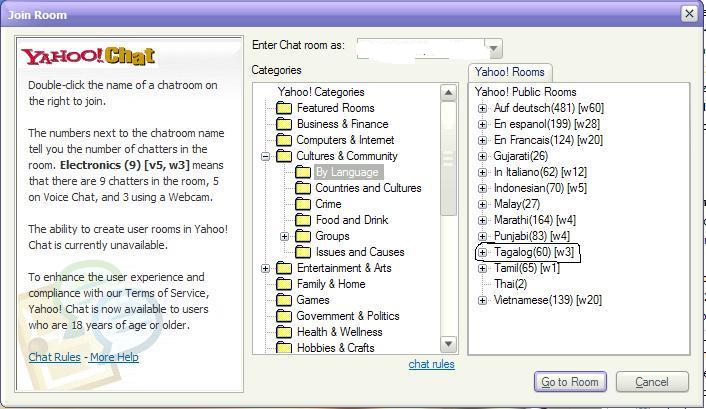Click the categories scrollbar down arrow
Image resolution: width=706 pixels, height=409 pixels.
(x=448, y=345)
